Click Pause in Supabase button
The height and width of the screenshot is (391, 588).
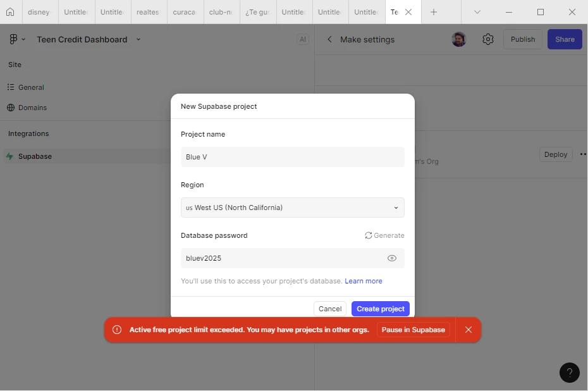(413, 330)
